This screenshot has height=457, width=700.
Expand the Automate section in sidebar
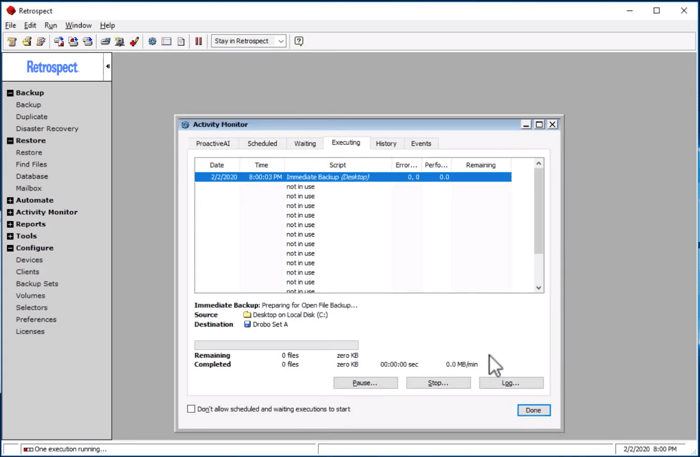click(x=10, y=200)
